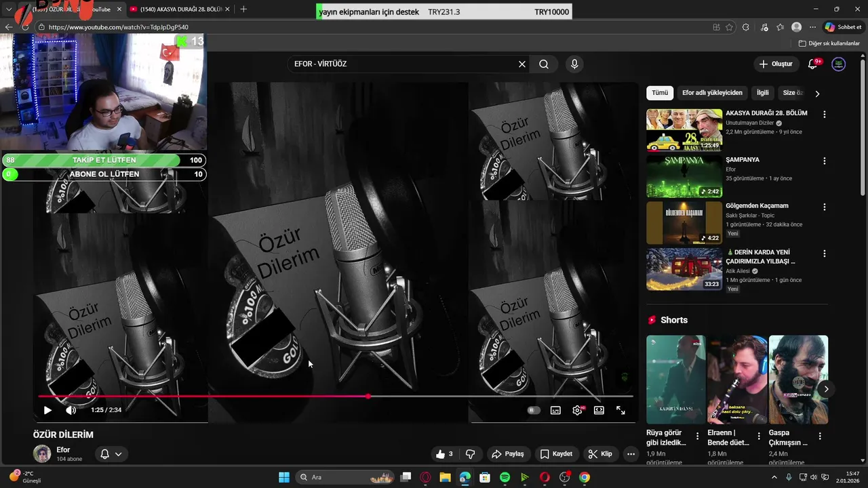This screenshot has height=488, width=868.
Task: Turn on subtitles/captions in player
Action: [555, 410]
